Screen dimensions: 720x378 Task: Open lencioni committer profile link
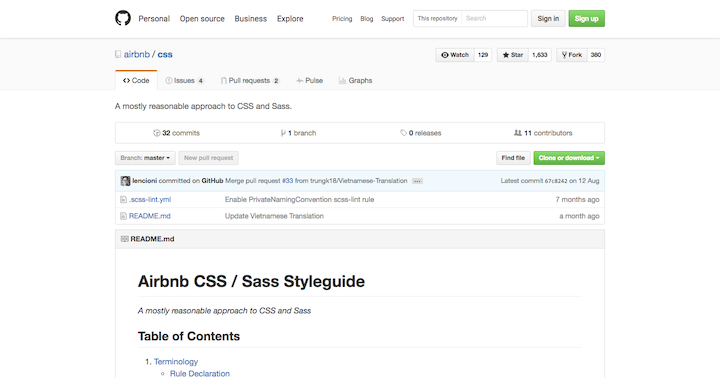145,181
